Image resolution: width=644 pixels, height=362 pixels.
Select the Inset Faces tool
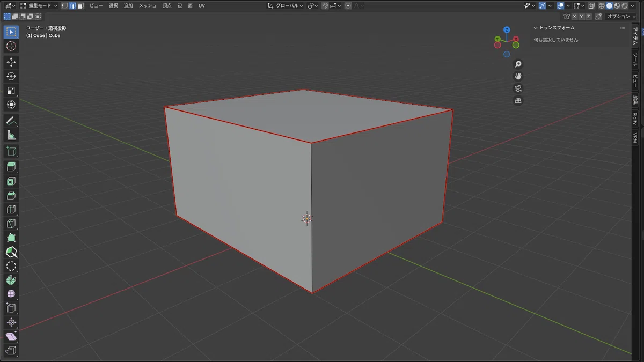click(x=11, y=181)
